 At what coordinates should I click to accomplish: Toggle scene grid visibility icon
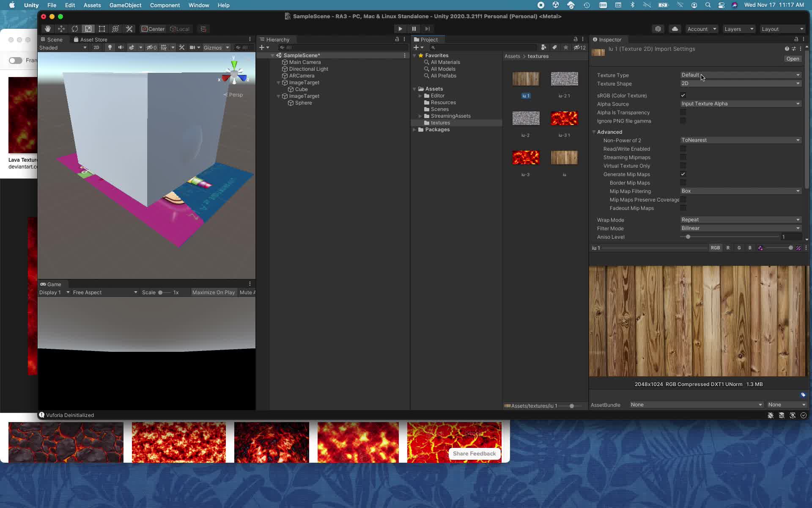point(164,47)
